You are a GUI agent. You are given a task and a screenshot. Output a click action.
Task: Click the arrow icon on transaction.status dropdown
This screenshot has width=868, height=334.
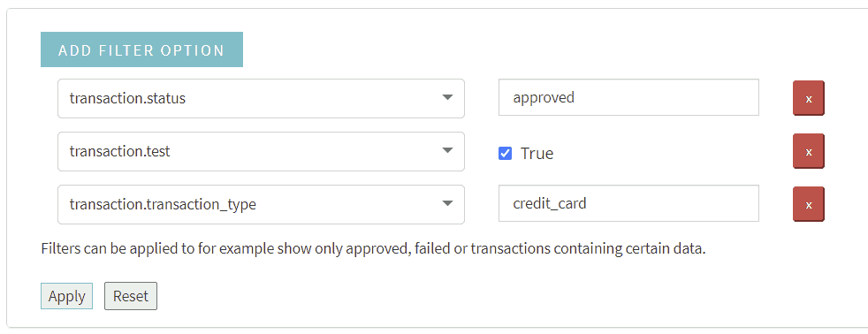click(x=448, y=98)
